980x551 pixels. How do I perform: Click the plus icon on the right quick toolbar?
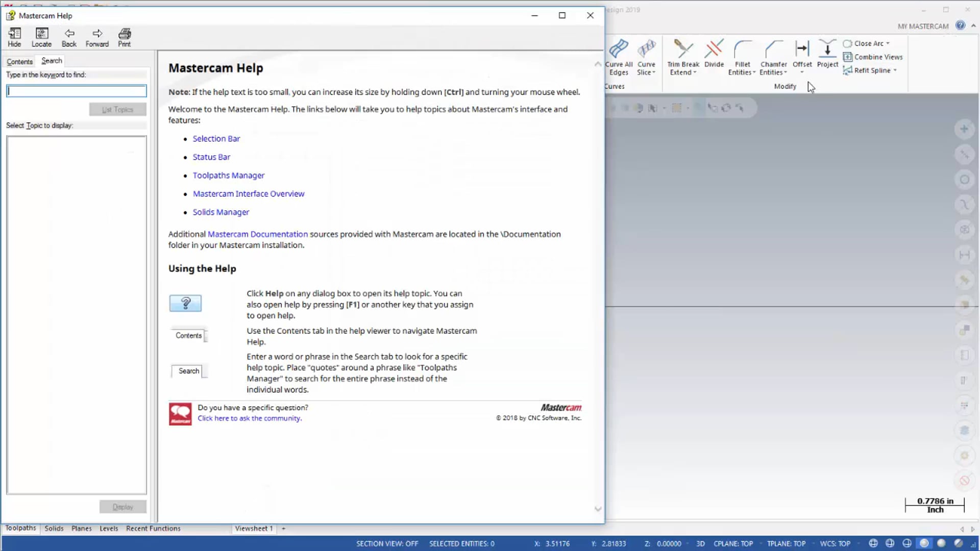click(964, 129)
